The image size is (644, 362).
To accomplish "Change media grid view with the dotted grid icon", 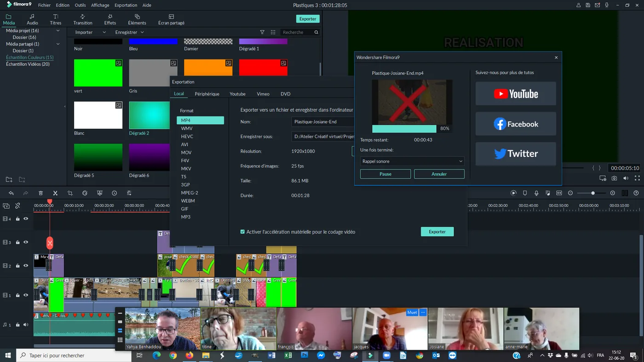I will click(x=273, y=32).
